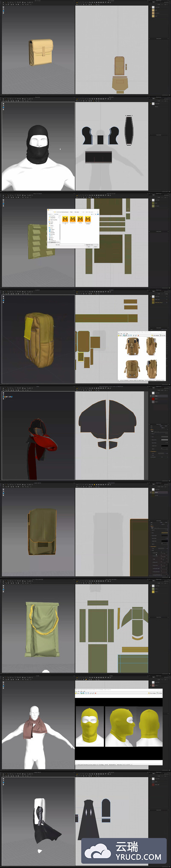This screenshot has width=171, height=868.
Task: Click green drawstring bag in 3D window
Action: tap(43, 629)
